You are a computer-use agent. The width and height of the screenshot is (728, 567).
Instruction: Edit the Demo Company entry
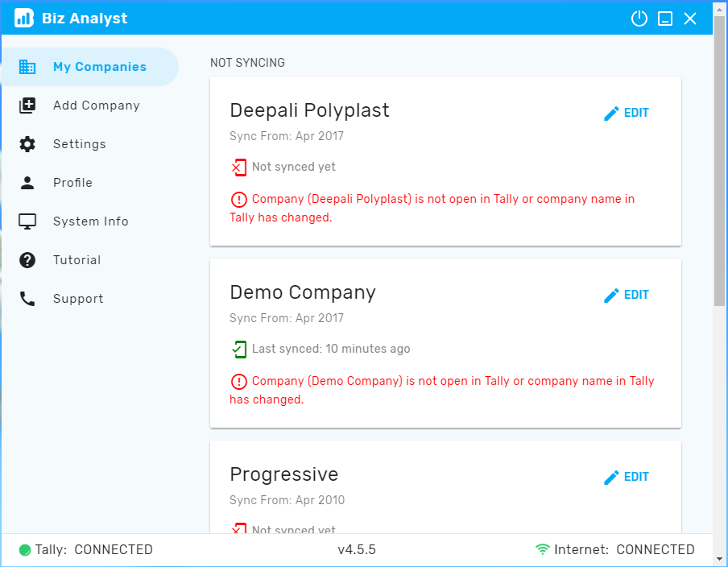626,295
